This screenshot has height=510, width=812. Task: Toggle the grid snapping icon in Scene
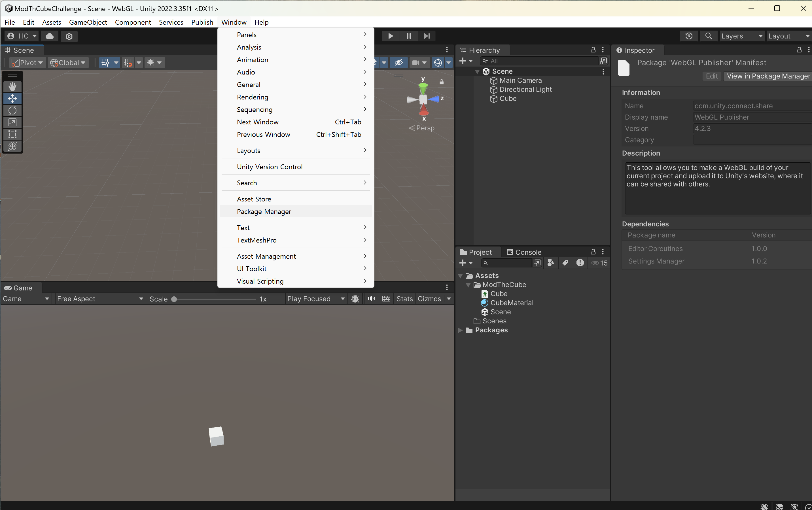(x=105, y=63)
